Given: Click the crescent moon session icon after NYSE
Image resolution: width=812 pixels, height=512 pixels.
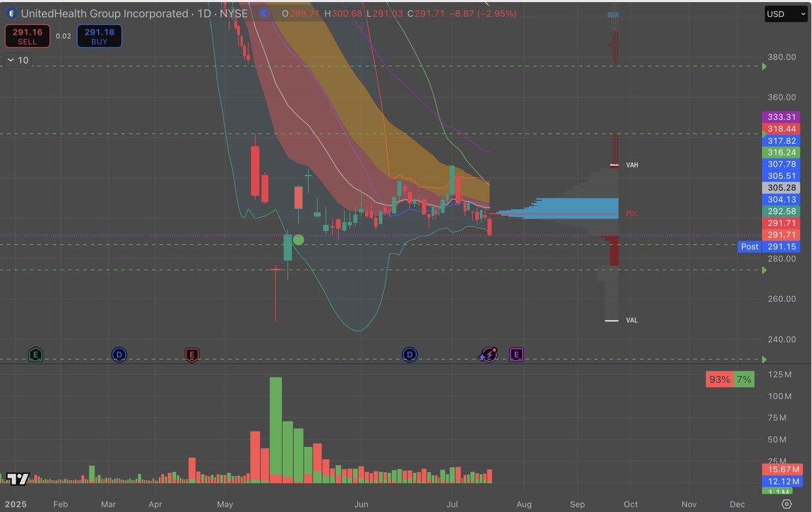Looking at the screenshot, I should tap(263, 14).
